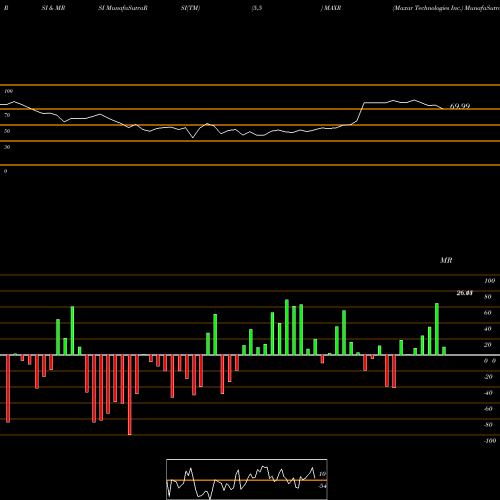Screen dimensions: 500x500
Task: Click the MR panel title label
Action: pos(446,260)
